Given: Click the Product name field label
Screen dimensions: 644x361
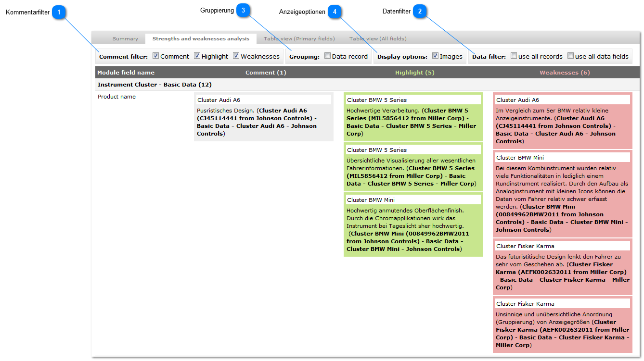Looking at the screenshot, I should [116, 97].
